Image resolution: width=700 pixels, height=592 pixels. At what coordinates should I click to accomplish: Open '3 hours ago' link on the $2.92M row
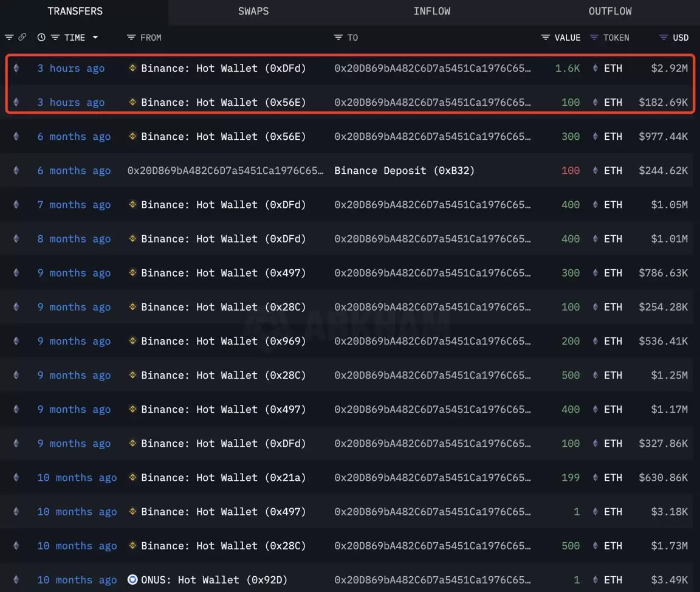point(71,68)
